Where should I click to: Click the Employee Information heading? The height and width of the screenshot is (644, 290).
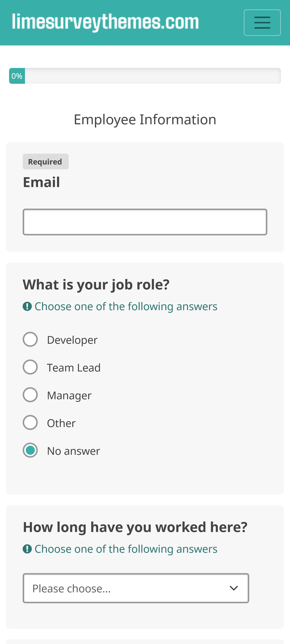tap(145, 119)
